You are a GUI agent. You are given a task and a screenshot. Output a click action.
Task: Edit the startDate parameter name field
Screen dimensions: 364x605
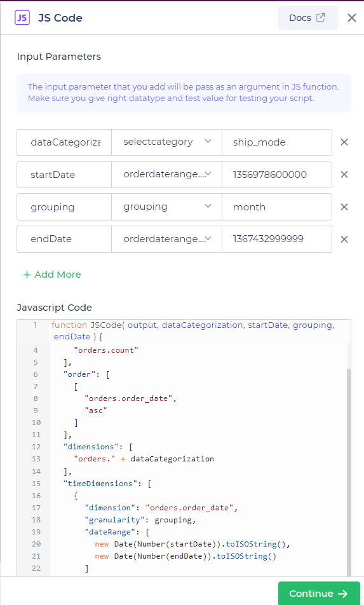64,175
